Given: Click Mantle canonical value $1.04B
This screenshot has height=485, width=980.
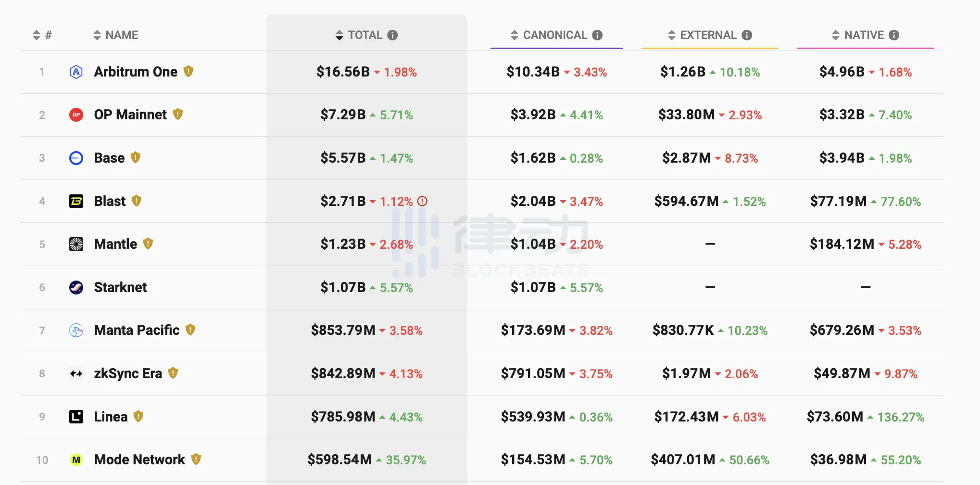Looking at the screenshot, I should click(x=533, y=244).
